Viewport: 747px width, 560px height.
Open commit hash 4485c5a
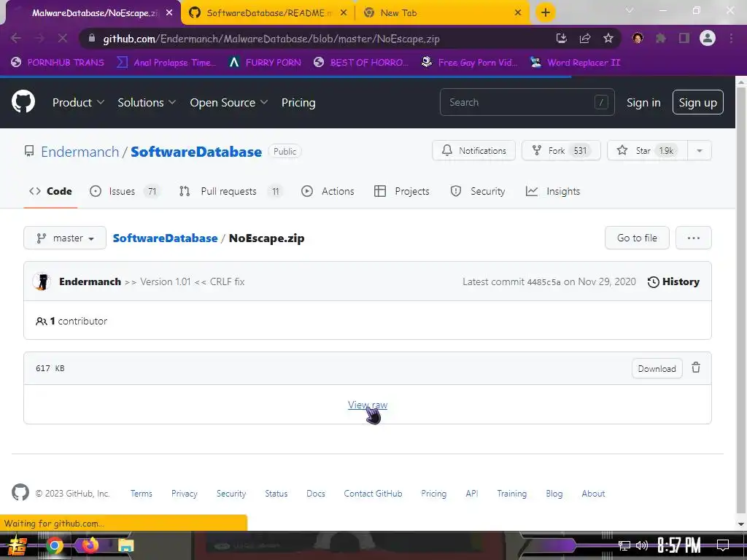(543, 282)
